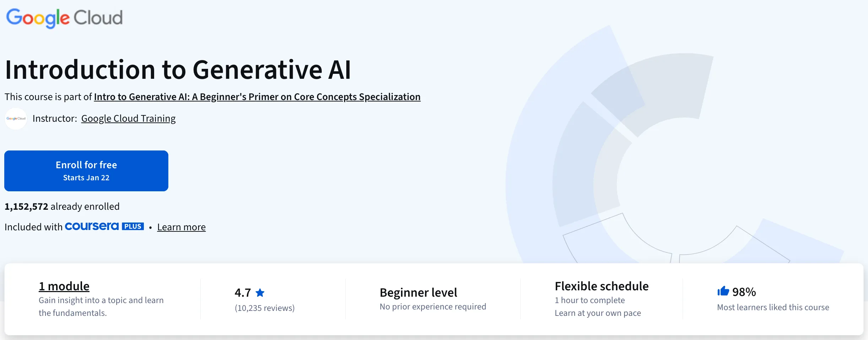Click the Flexible schedule heading

coord(601,286)
